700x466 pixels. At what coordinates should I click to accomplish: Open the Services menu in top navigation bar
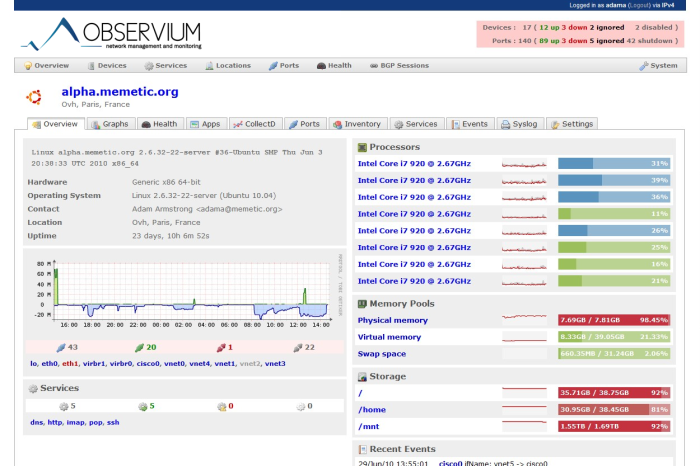coord(166,66)
